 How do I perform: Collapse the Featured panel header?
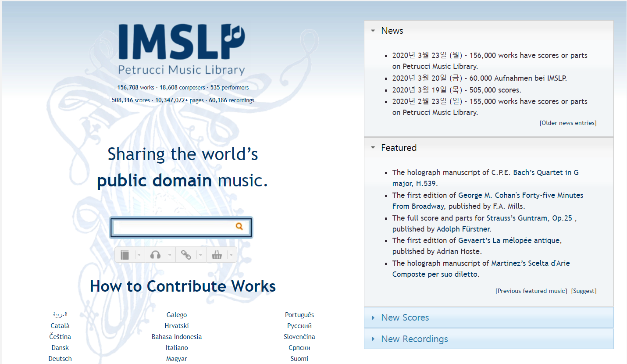pyautogui.click(x=488, y=148)
